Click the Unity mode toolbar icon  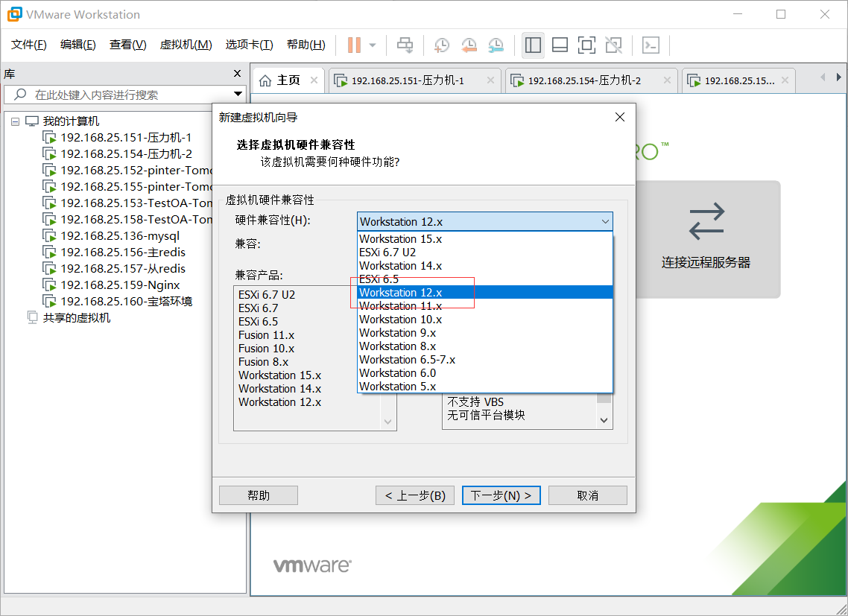pos(614,45)
